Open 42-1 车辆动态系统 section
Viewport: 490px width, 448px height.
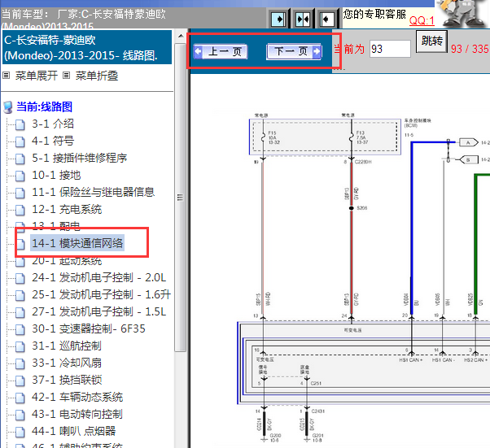pos(77,397)
